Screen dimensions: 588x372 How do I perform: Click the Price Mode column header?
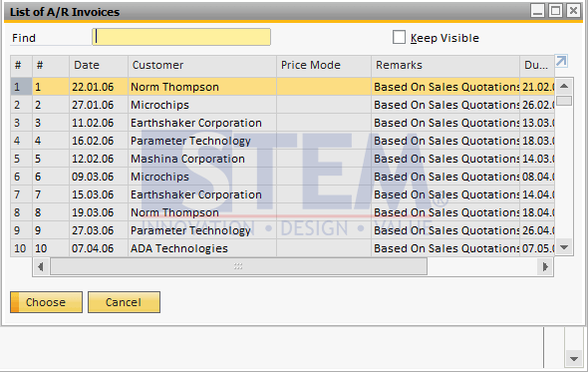pos(324,65)
